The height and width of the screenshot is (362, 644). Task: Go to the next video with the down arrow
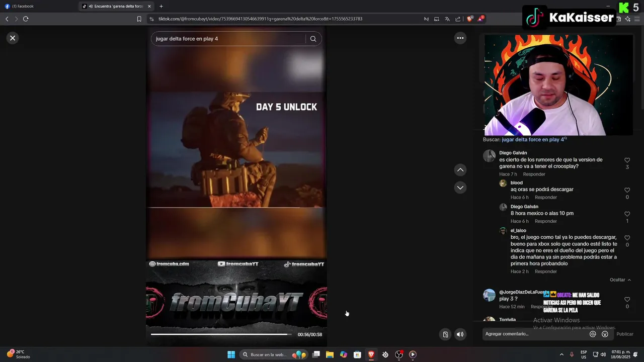[x=460, y=188]
